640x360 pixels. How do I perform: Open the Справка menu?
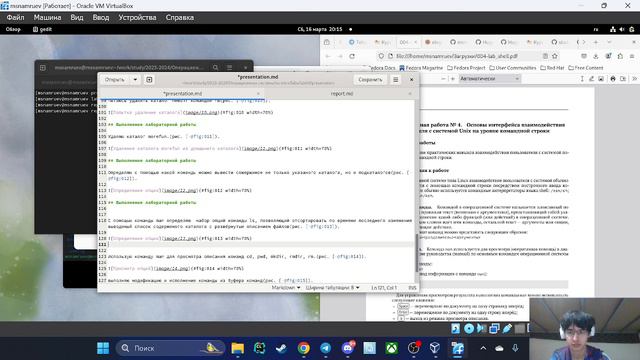click(x=180, y=18)
